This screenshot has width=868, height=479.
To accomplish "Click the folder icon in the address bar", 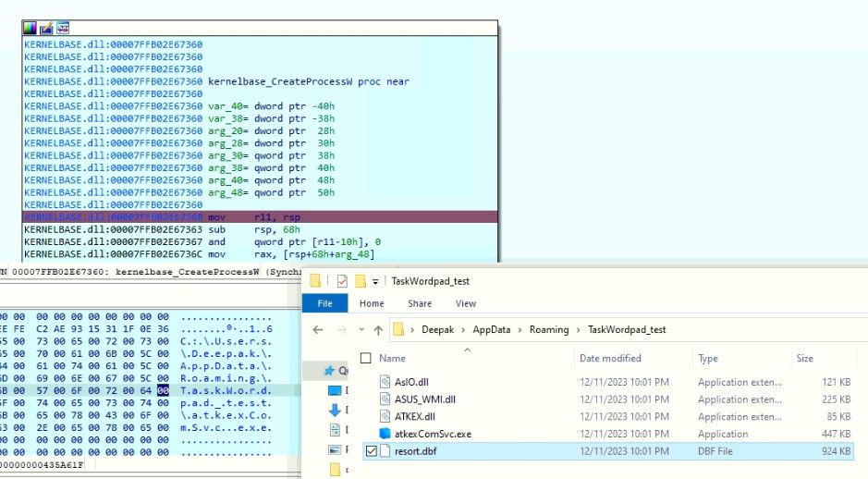I will click(398, 329).
